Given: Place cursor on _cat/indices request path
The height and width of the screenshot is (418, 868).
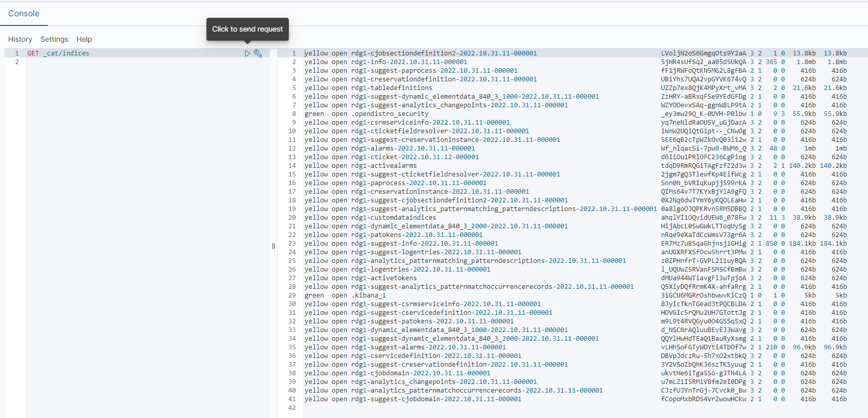Looking at the screenshot, I should pyautogui.click(x=66, y=53).
